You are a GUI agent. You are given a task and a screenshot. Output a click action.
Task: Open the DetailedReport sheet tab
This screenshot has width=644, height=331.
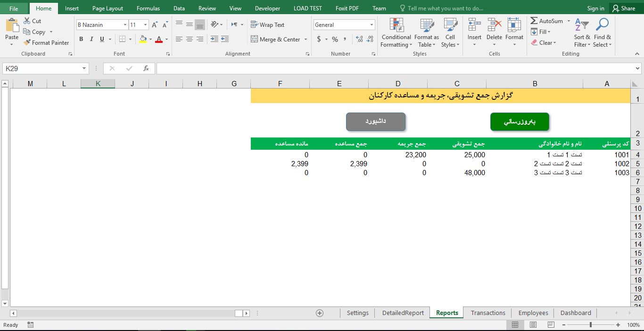[x=403, y=313]
